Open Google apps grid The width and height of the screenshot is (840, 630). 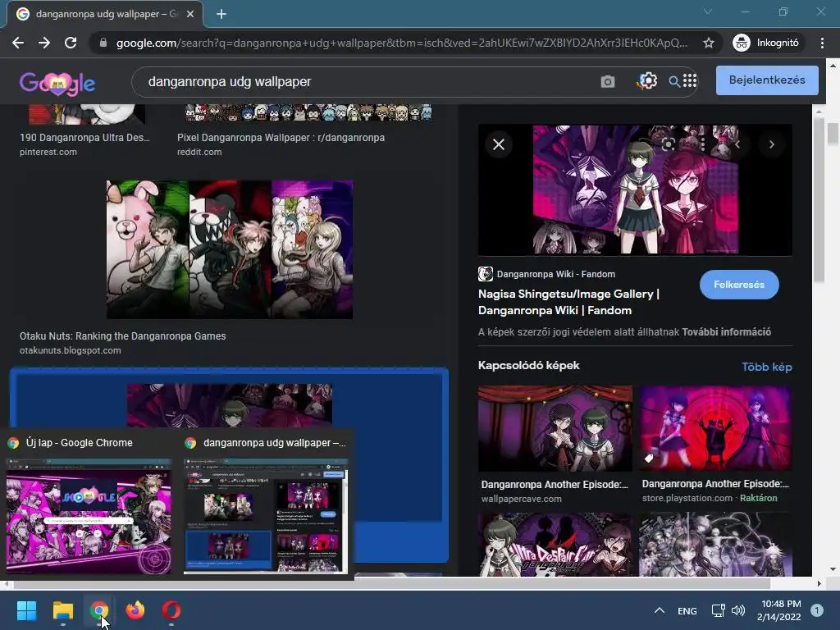click(x=690, y=81)
